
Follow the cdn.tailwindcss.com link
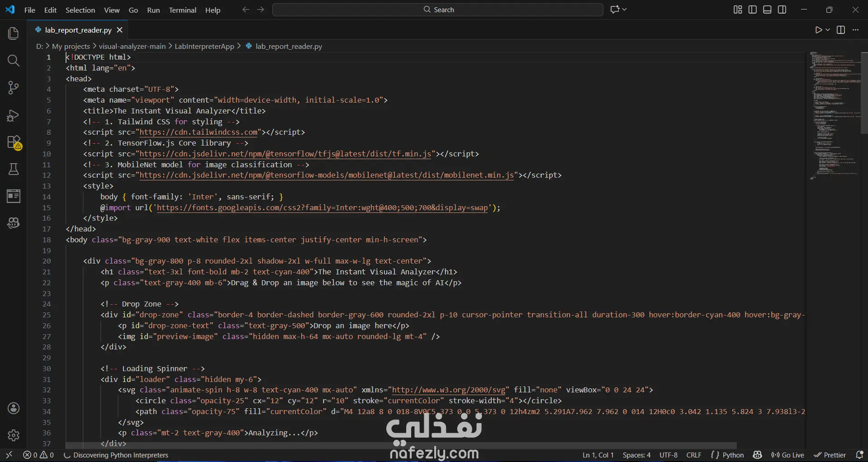click(199, 132)
